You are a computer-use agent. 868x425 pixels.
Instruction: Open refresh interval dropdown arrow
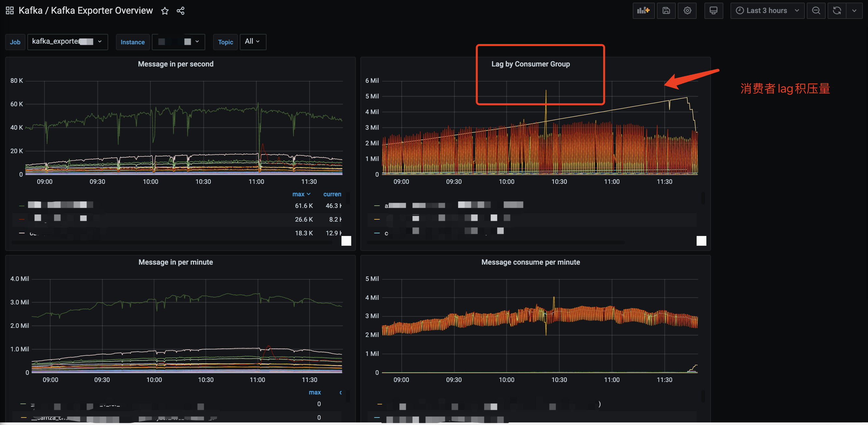click(x=854, y=10)
